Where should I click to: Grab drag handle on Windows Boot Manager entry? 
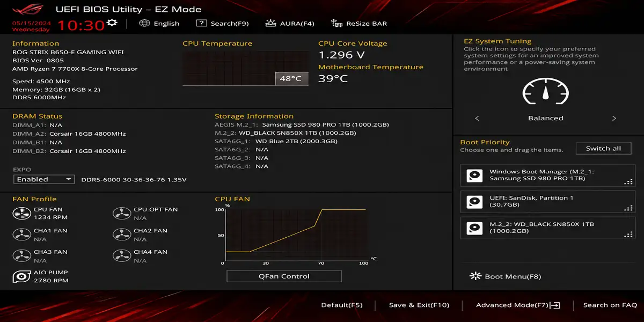click(x=628, y=182)
